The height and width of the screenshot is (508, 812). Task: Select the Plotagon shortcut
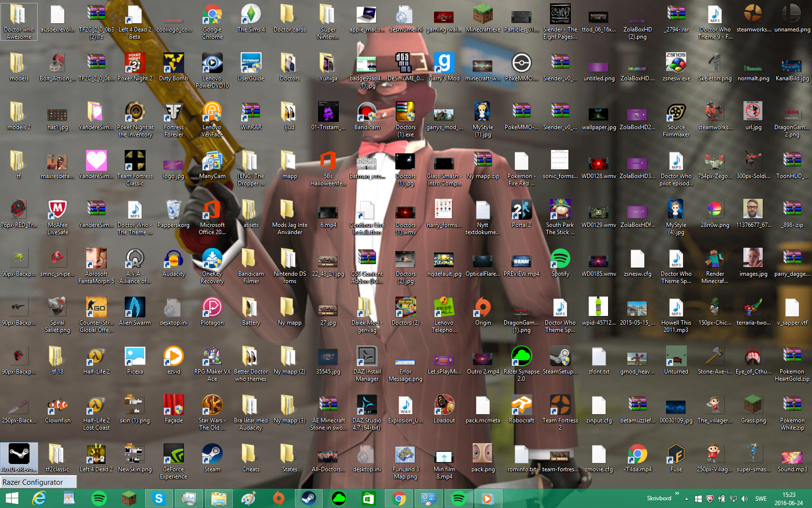coord(212,312)
